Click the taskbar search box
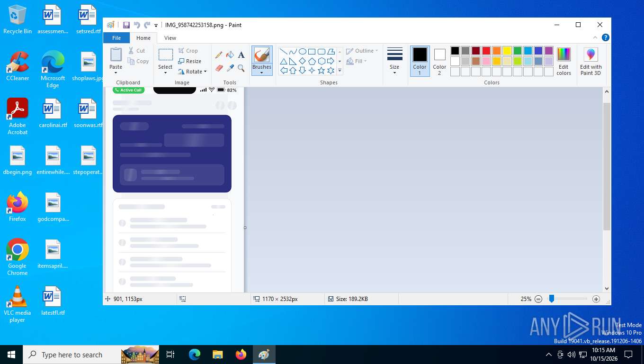Viewport: 644px width, 364px height. [x=91, y=355]
